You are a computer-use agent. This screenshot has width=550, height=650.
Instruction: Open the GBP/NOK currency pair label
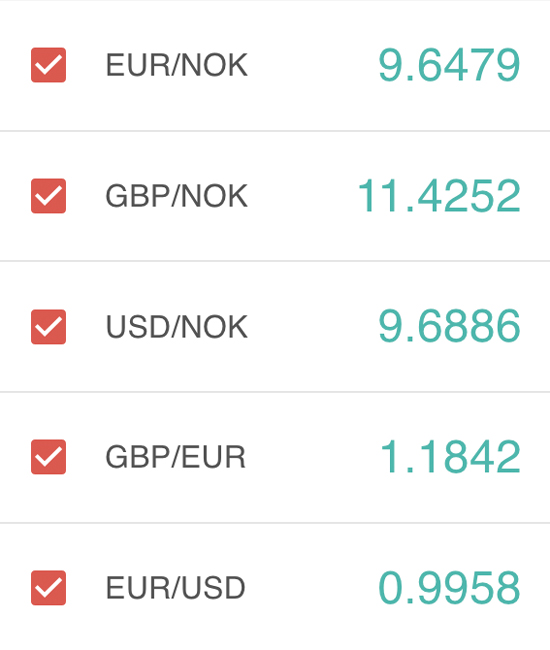[177, 196]
